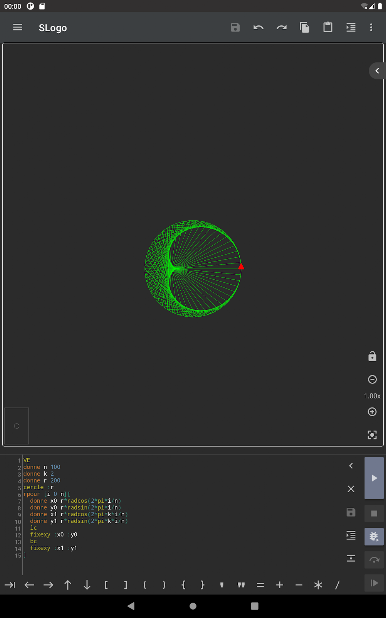Insert an equals sign

pyautogui.click(x=260, y=585)
